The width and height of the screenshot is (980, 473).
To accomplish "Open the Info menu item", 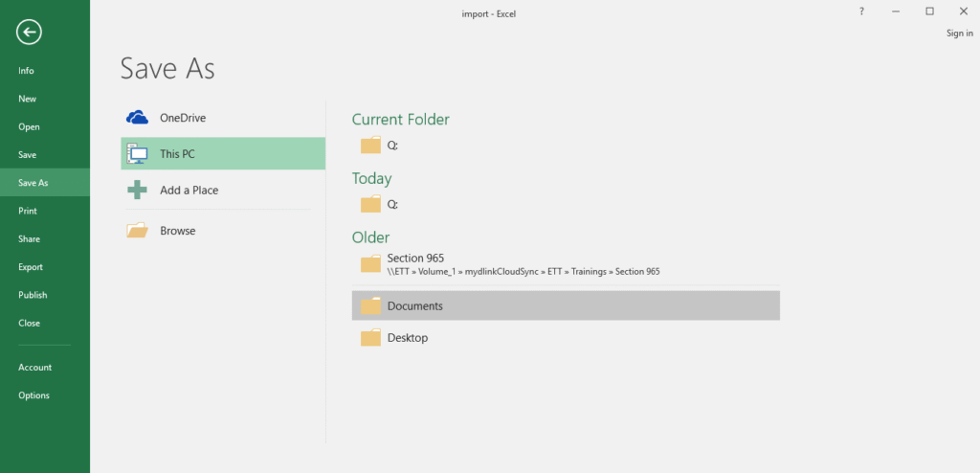I will [26, 71].
